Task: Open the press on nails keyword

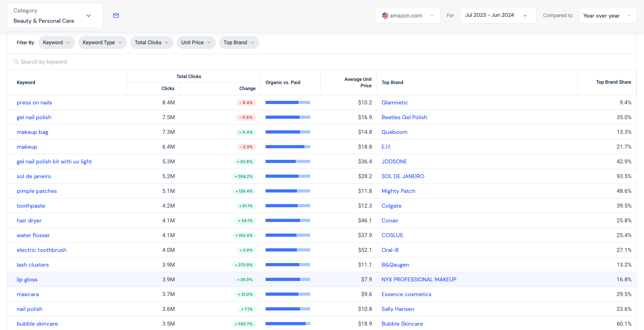Action: 34,102
